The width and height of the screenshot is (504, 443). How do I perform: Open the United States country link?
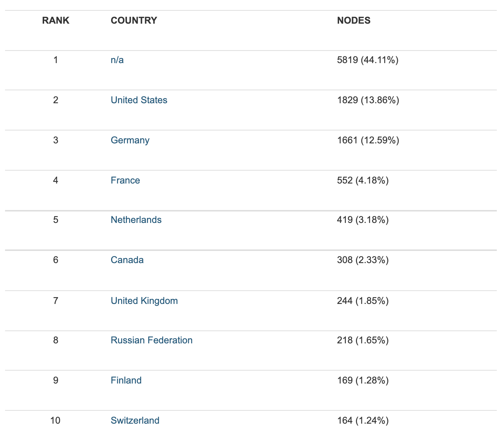click(x=139, y=100)
